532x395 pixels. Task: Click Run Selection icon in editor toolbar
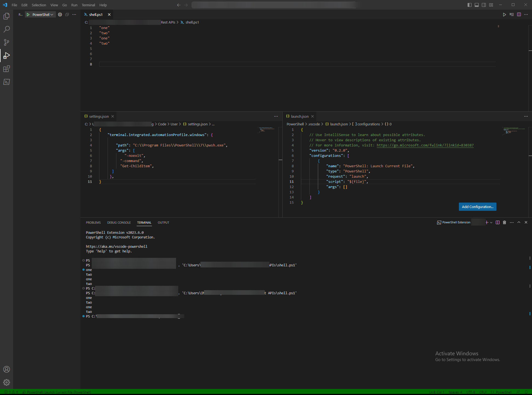511,15
